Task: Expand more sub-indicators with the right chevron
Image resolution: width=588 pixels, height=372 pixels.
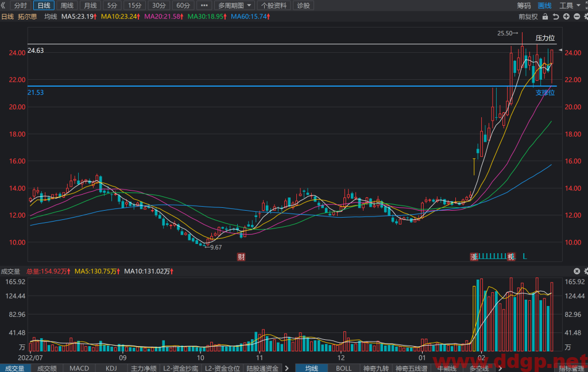Action: [287, 368]
